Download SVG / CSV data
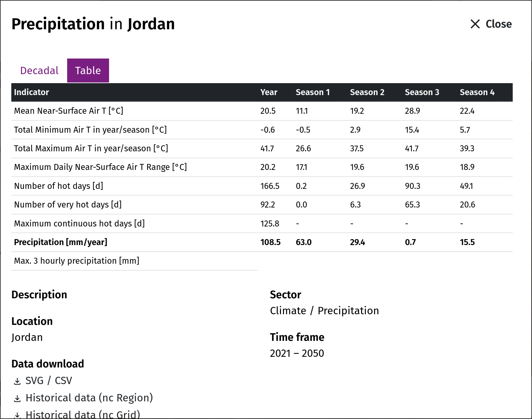The image size is (532, 419). 49,380
